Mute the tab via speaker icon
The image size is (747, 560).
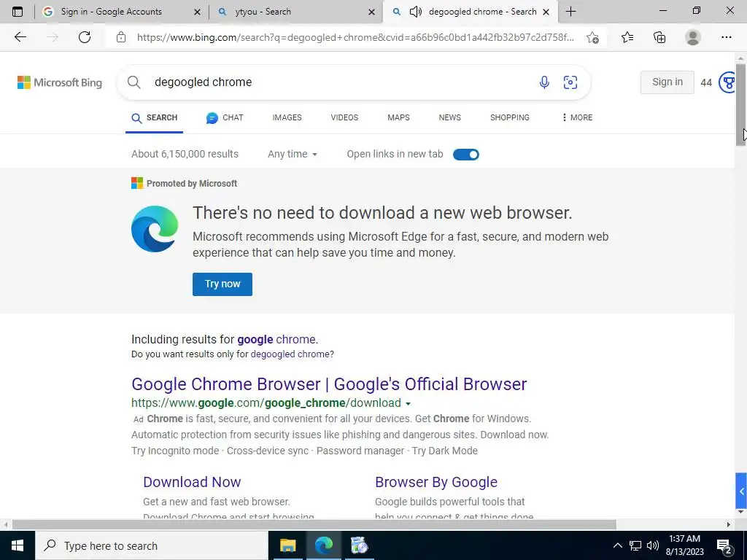(415, 12)
